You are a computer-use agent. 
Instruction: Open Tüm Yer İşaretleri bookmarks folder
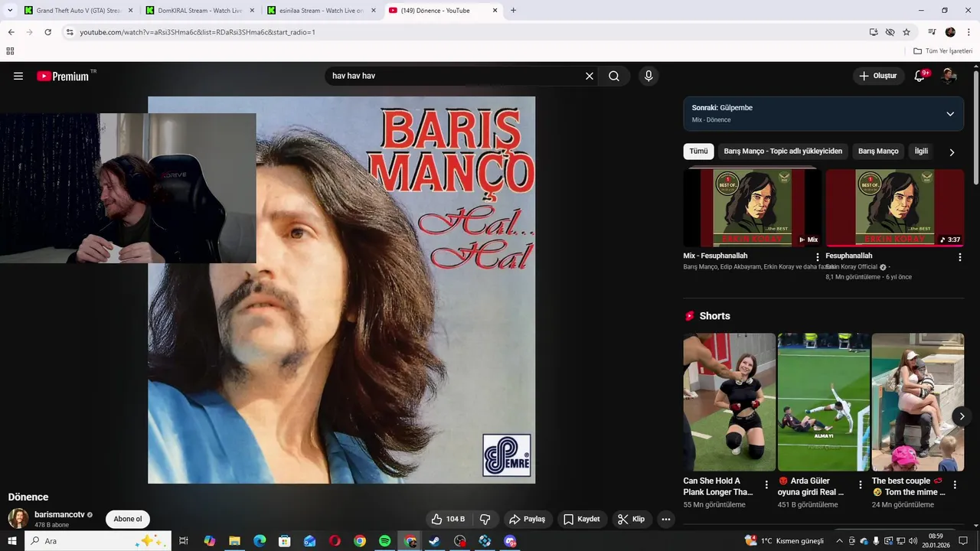coord(942,51)
